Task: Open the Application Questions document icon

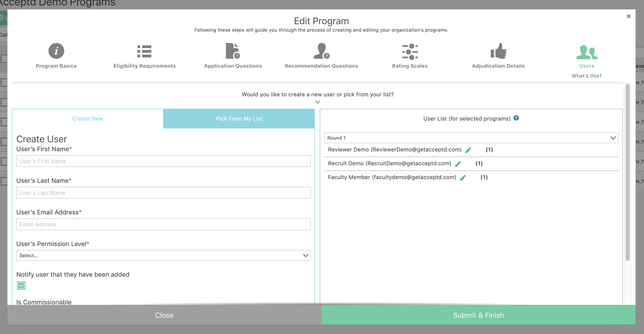Action: click(233, 51)
